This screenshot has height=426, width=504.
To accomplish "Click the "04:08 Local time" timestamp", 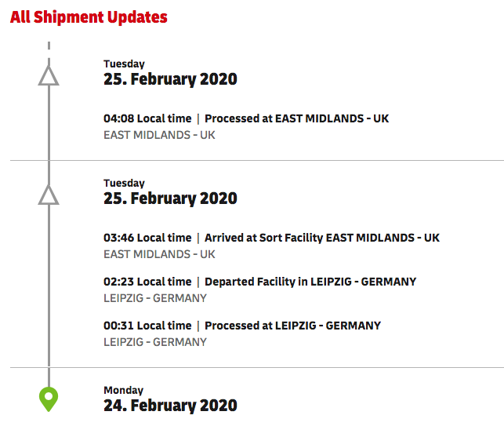I will tap(147, 118).
